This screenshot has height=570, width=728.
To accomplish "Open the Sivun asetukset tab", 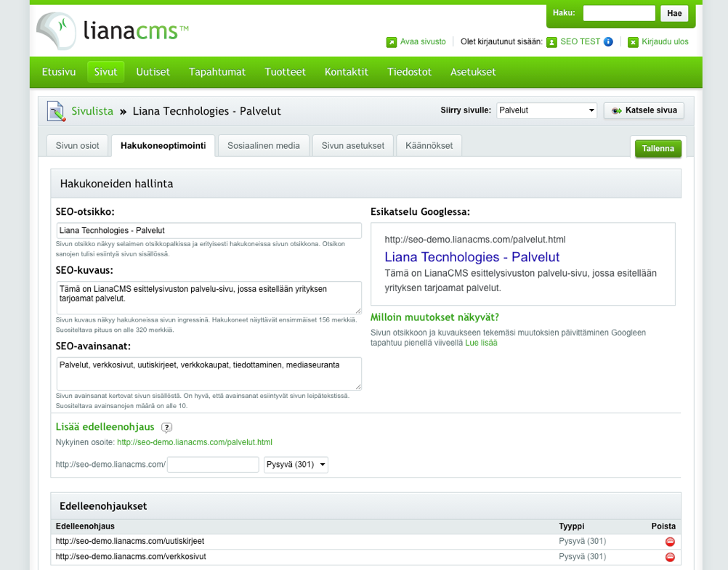I will click(x=353, y=146).
